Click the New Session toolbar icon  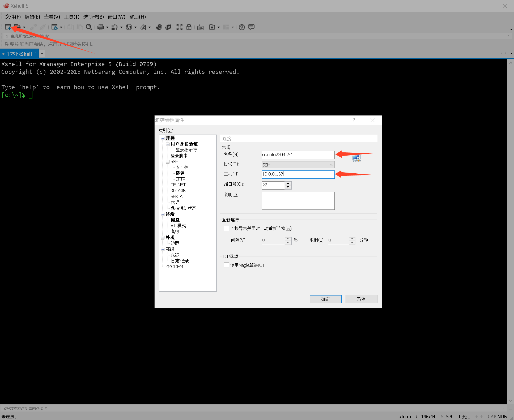(8, 27)
